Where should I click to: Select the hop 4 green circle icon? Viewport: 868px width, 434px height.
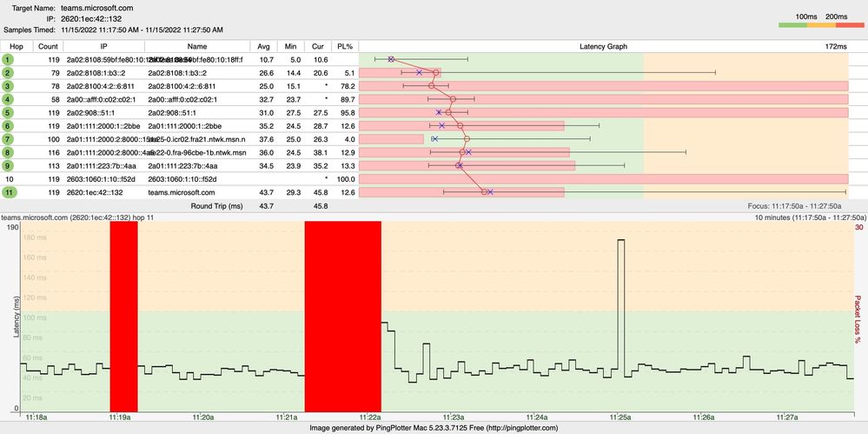(x=9, y=99)
